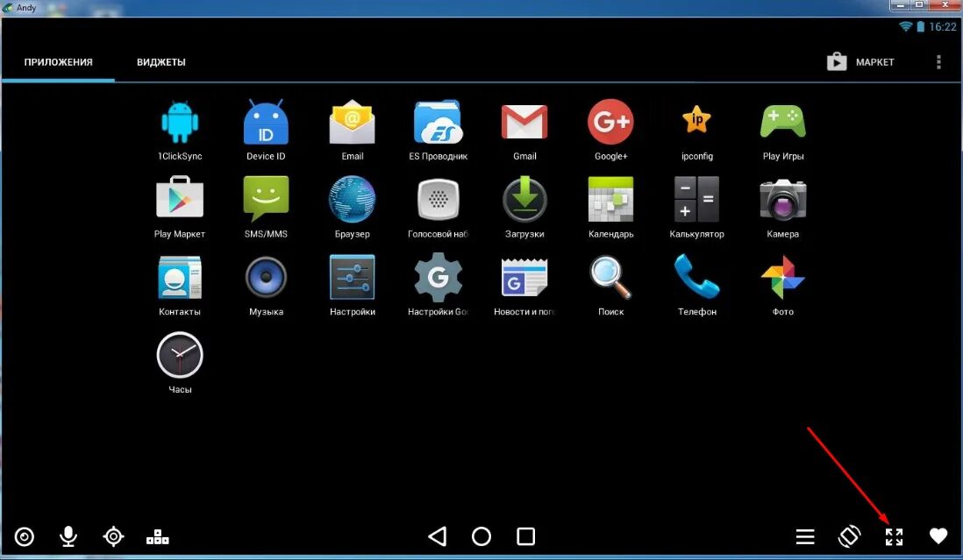Switch to the ПРИЛОЖЕНИЯ tab
Image resolution: width=963 pixels, height=560 pixels.
point(59,62)
